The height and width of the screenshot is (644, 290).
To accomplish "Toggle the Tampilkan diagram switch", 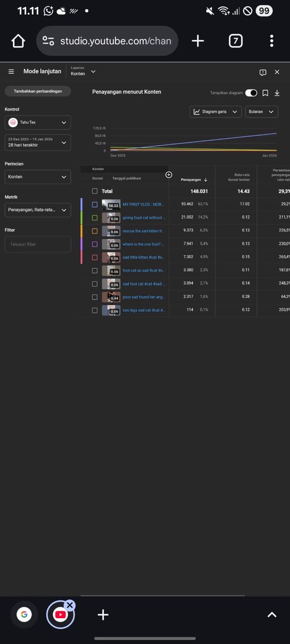I will click(x=251, y=93).
